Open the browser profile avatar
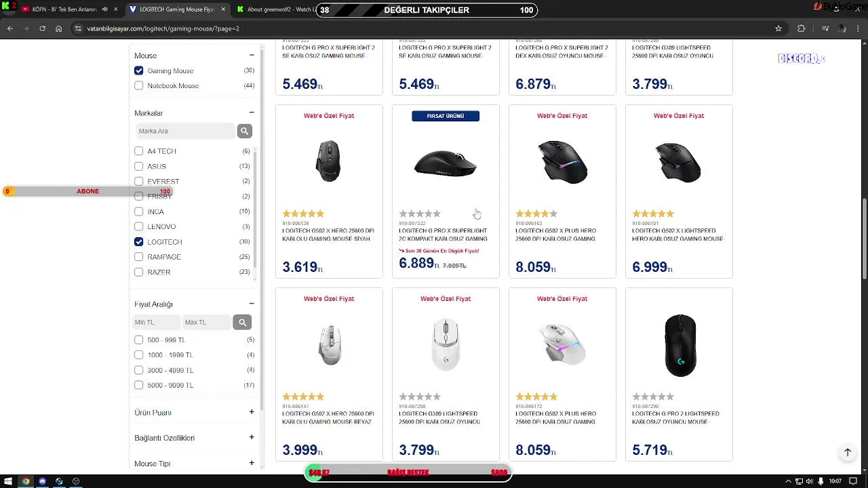Viewport: 868px width, 488px height. coord(842,28)
